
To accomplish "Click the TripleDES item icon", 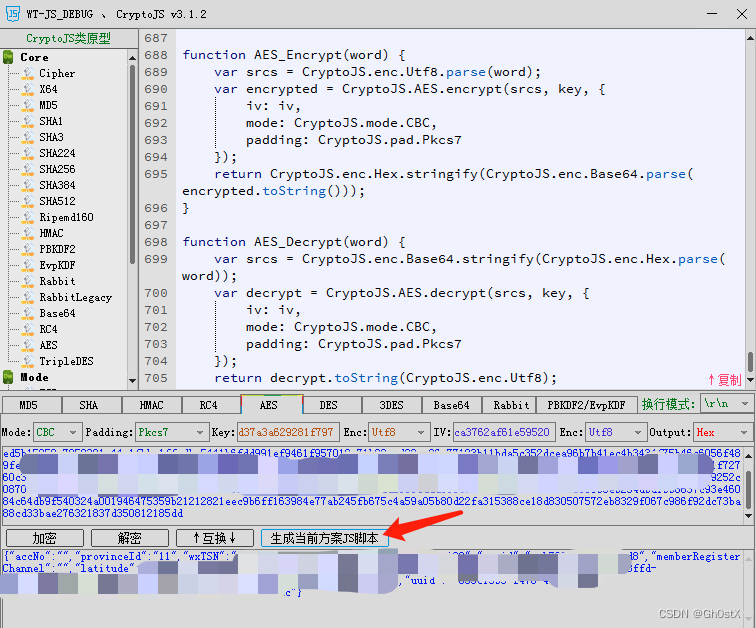I will (28, 361).
